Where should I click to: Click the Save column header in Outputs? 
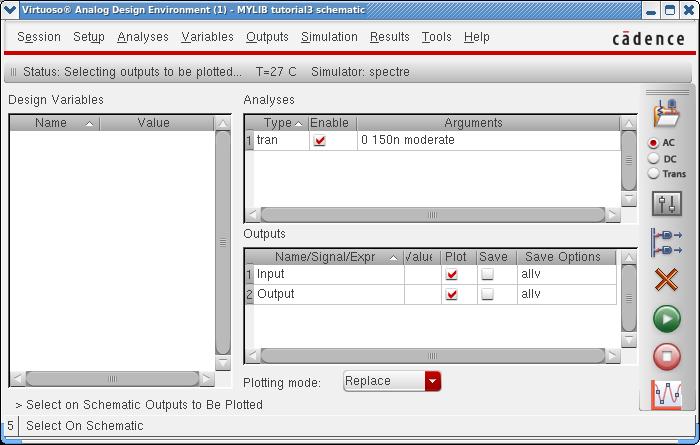click(496, 257)
